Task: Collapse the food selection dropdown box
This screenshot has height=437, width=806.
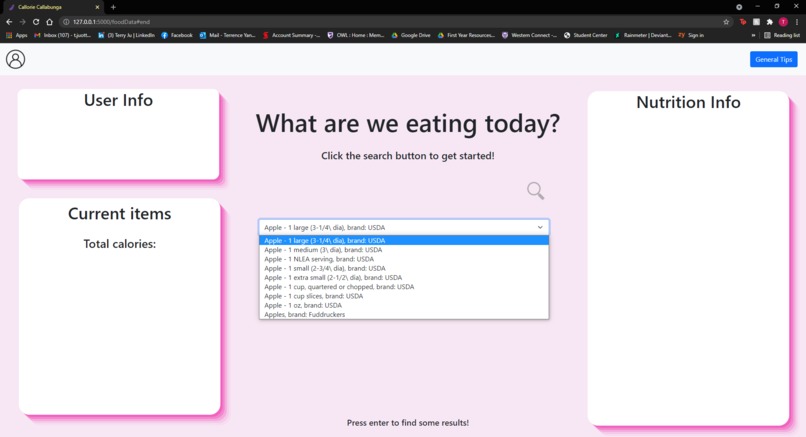Action: point(404,227)
